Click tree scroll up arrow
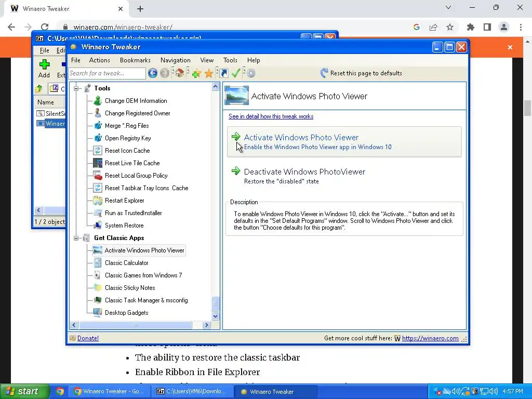 tap(216, 87)
